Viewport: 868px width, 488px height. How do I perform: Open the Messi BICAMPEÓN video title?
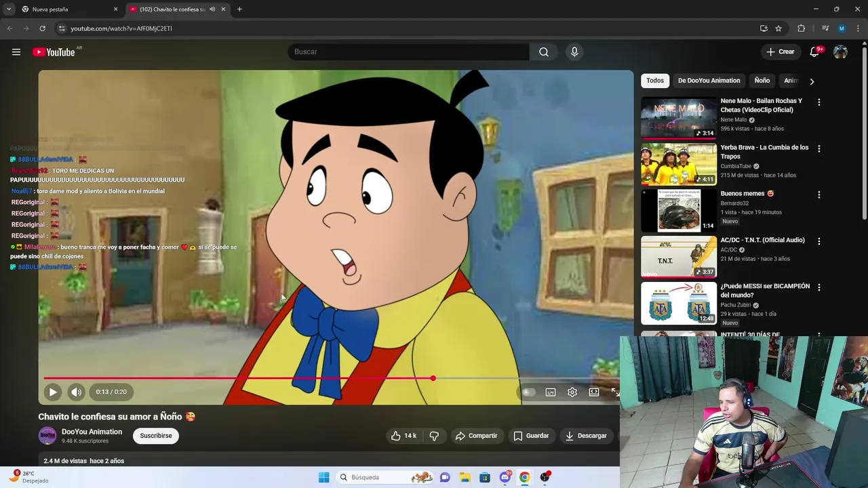tap(765, 291)
